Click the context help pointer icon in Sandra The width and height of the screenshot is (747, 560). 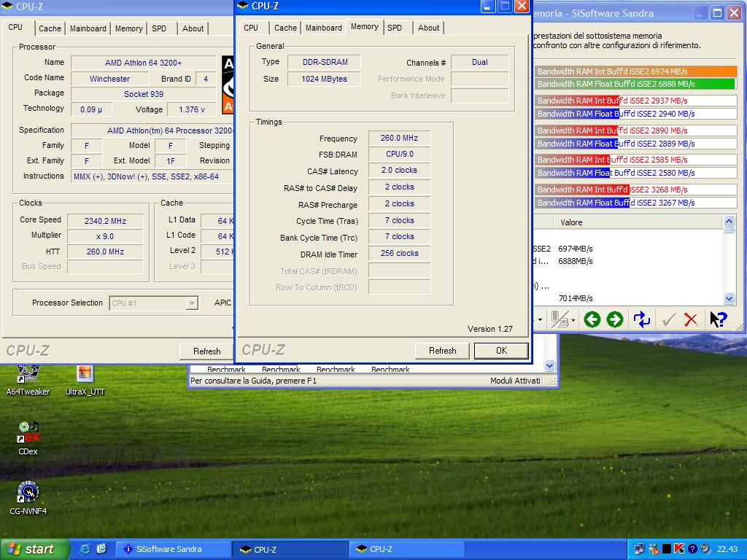719,319
